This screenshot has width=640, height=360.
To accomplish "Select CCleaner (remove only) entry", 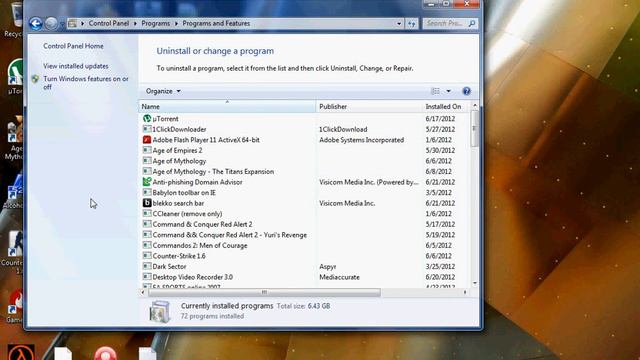I will (x=187, y=213).
